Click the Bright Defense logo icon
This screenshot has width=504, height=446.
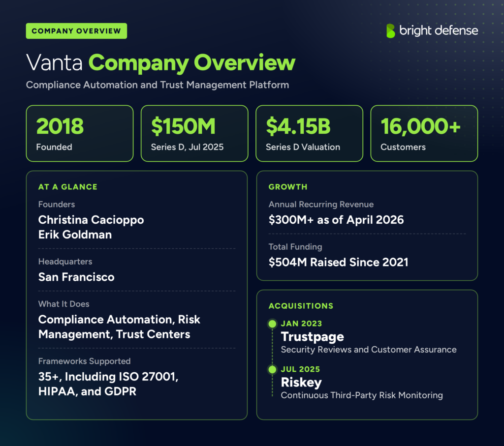[390, 31]
